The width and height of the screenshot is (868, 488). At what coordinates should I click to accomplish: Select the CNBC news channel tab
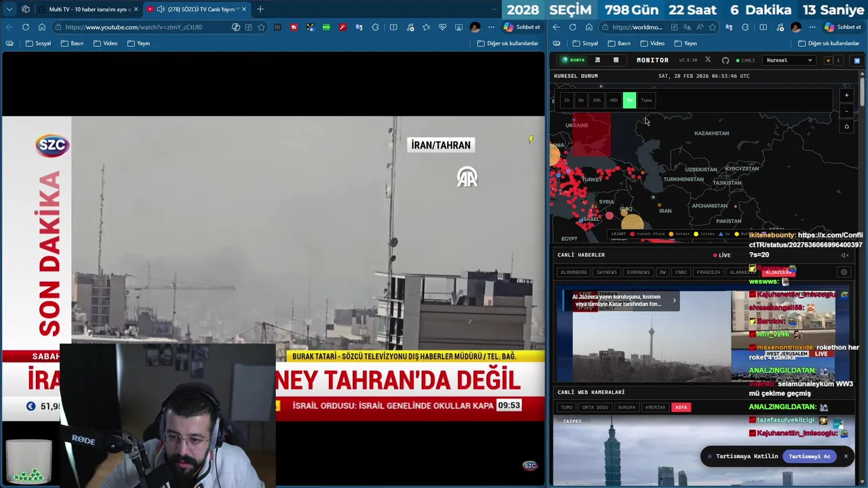click(682, 272)
